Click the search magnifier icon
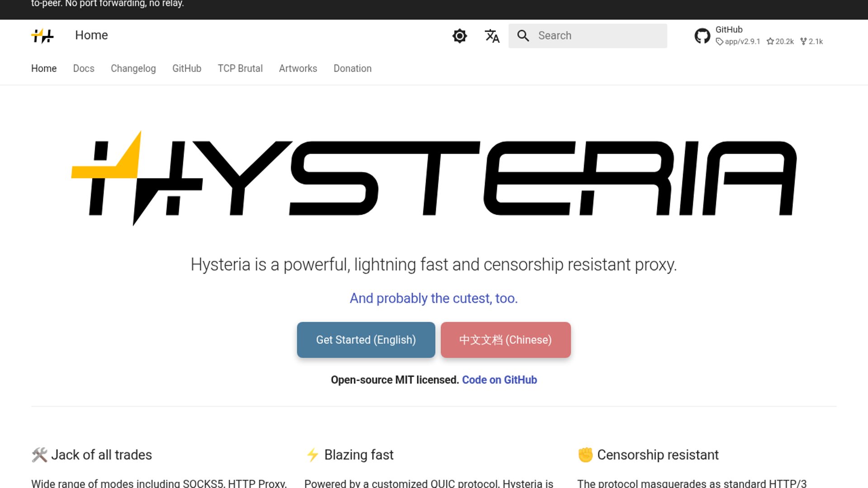This screenshot has width=868, height=488. click(523, 36)
